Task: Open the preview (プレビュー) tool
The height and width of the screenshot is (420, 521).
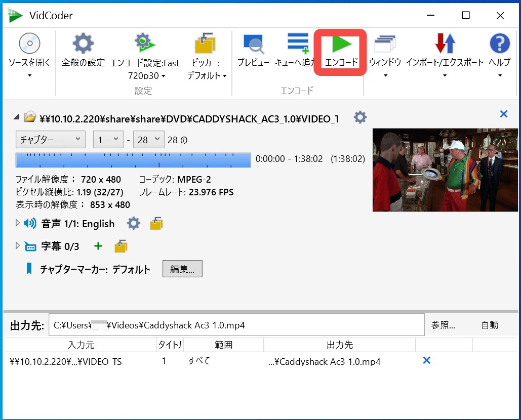Action: (254, 44)
